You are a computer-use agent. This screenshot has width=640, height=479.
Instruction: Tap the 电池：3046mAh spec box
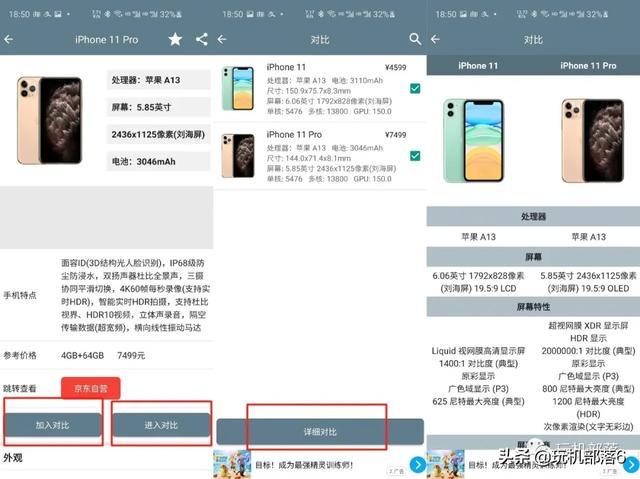(158, 162)
